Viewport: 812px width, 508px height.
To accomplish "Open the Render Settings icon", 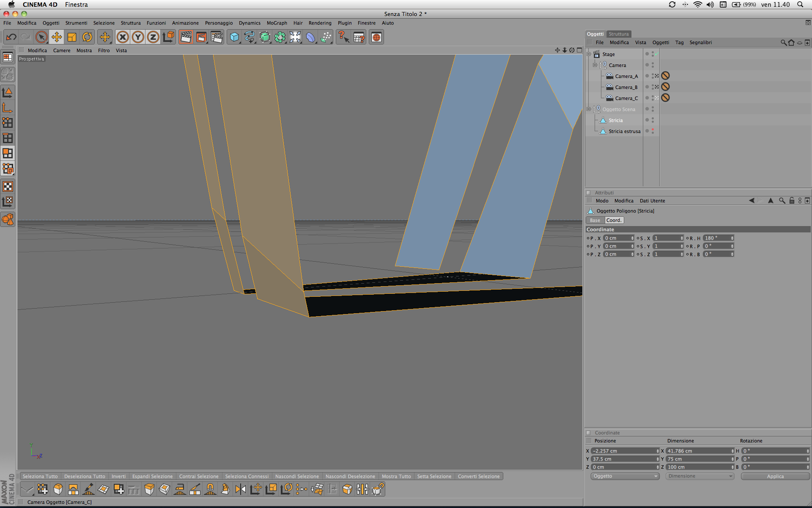I will [217, 37].
